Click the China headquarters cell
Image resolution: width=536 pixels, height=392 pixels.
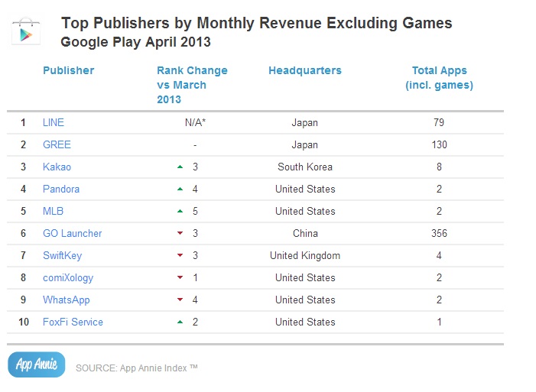[305, 233]
